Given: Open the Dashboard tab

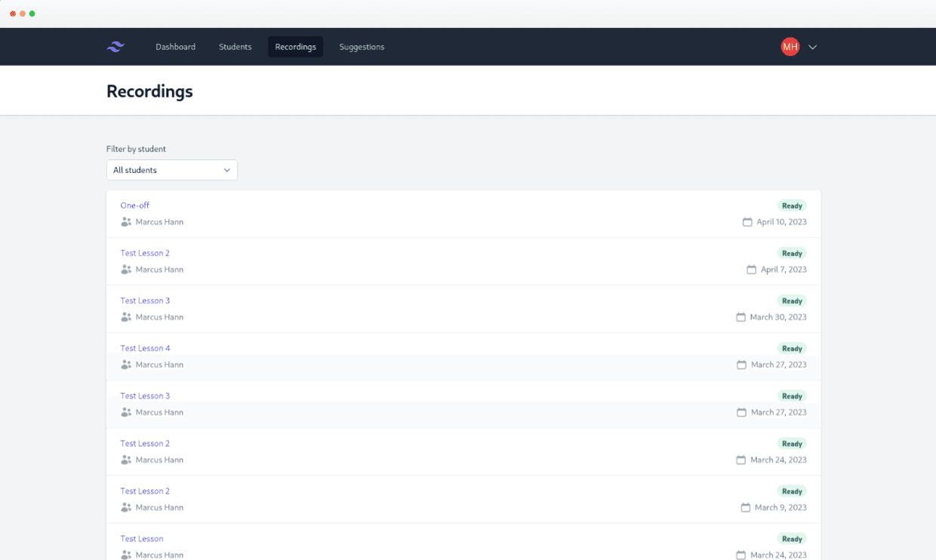Looking at the screenshot, I should pos(175,47).
